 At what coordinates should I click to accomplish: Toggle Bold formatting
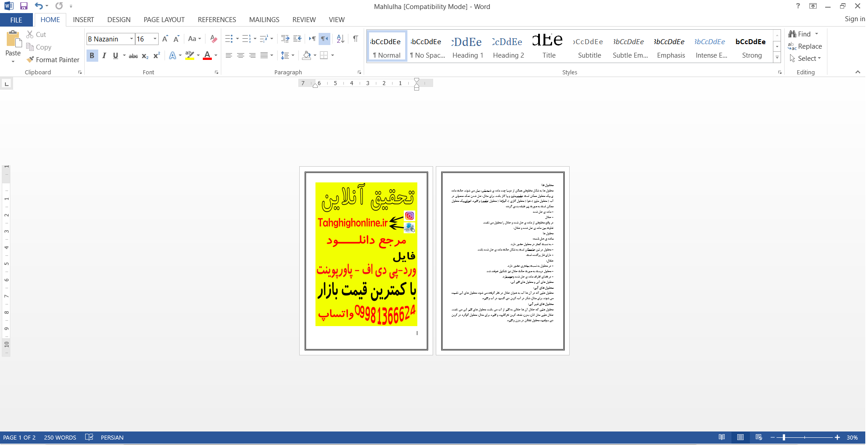pos(92,55)
